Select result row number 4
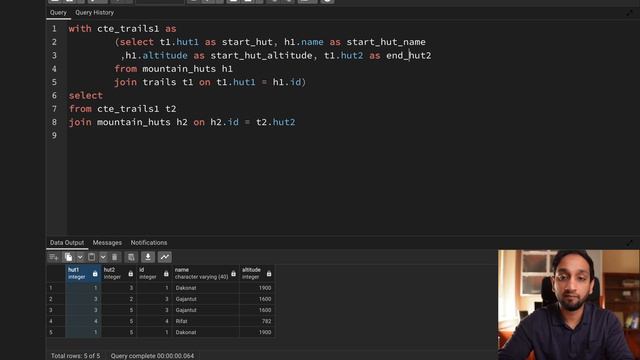The image size is (640, 360). click(x=56, y=321)
